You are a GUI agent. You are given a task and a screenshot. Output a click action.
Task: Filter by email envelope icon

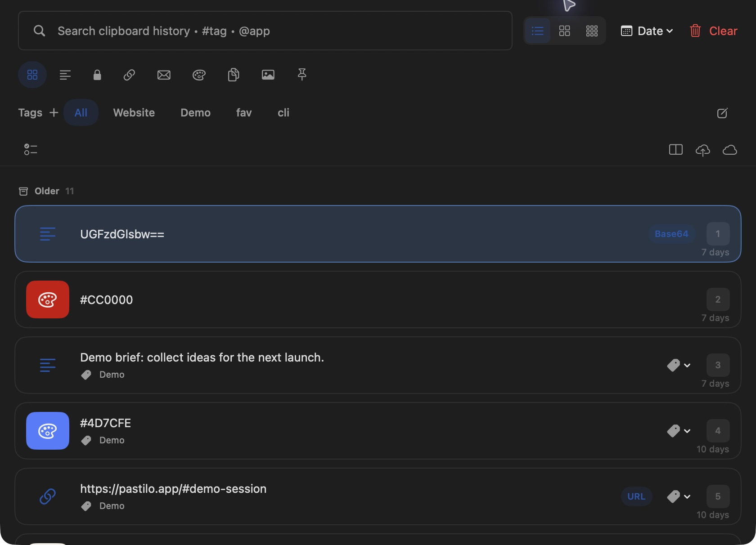pyautogui.click(x=164, y=75)
